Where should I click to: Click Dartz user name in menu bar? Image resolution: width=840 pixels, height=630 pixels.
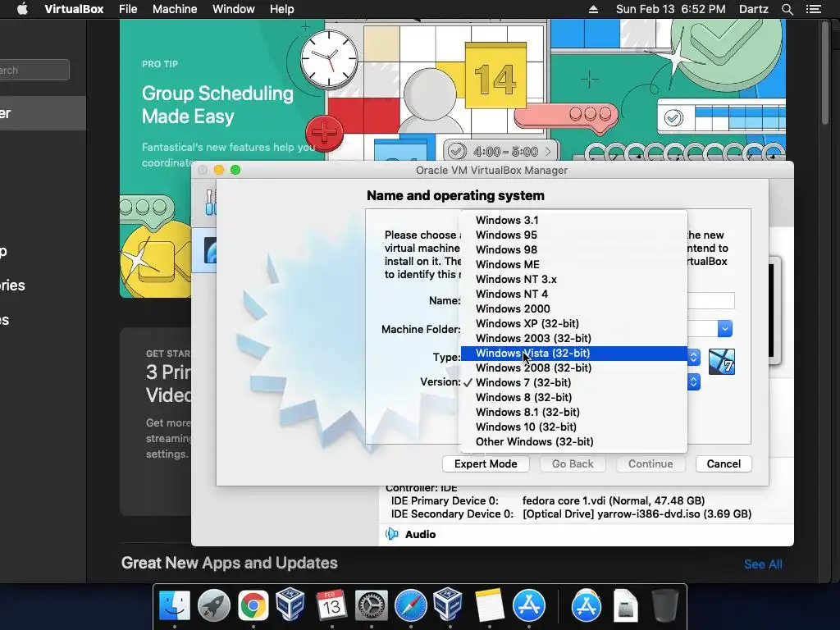tap(754, 9)
